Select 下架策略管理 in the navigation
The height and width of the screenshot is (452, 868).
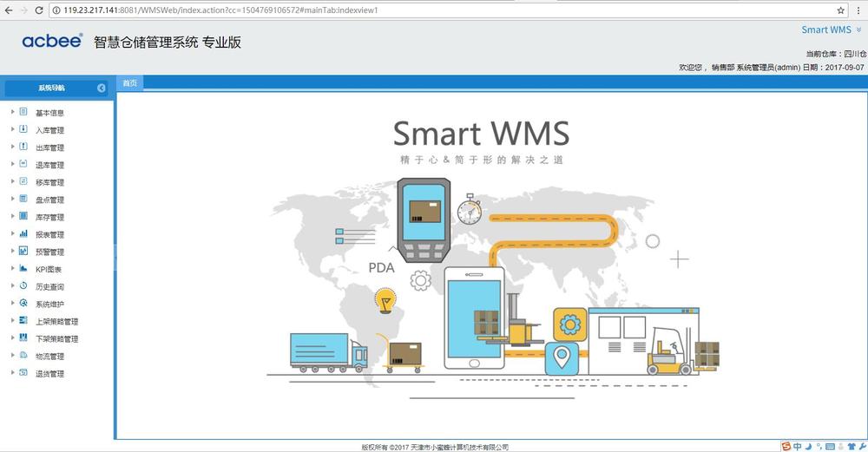pyautogui.click(x=57, y=338)
